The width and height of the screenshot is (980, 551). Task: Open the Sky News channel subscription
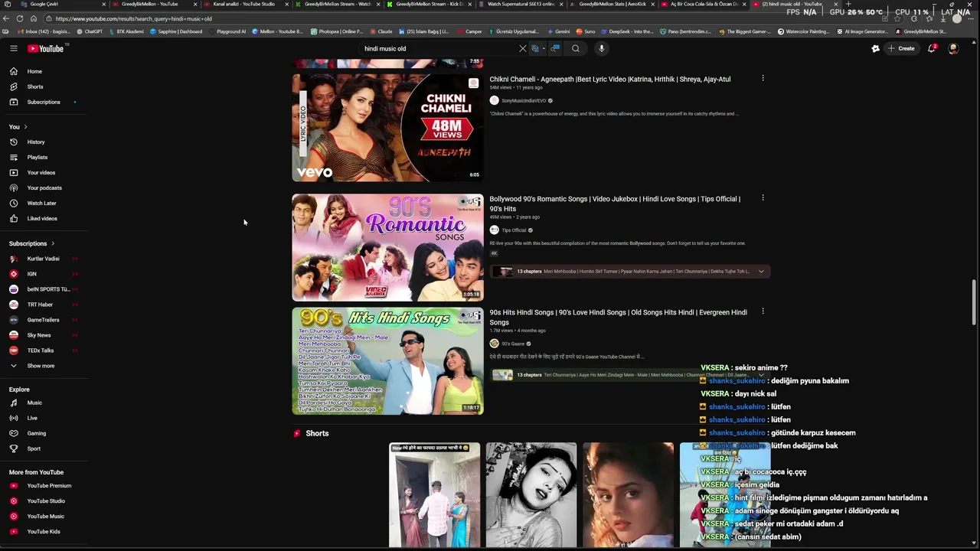[44, 335]
